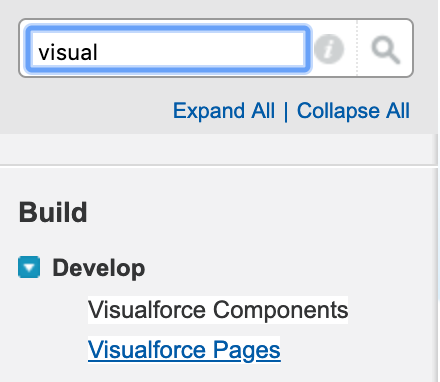Collapse the Develop section arrow

tap(29, 267)
